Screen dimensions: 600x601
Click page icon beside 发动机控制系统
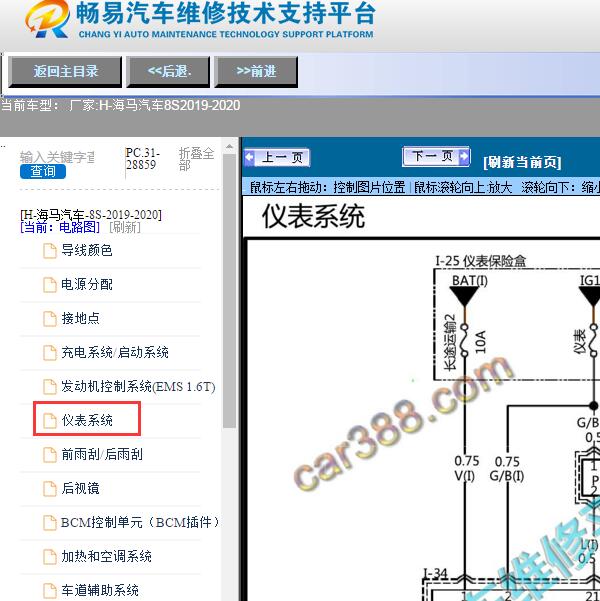(49, 387)
